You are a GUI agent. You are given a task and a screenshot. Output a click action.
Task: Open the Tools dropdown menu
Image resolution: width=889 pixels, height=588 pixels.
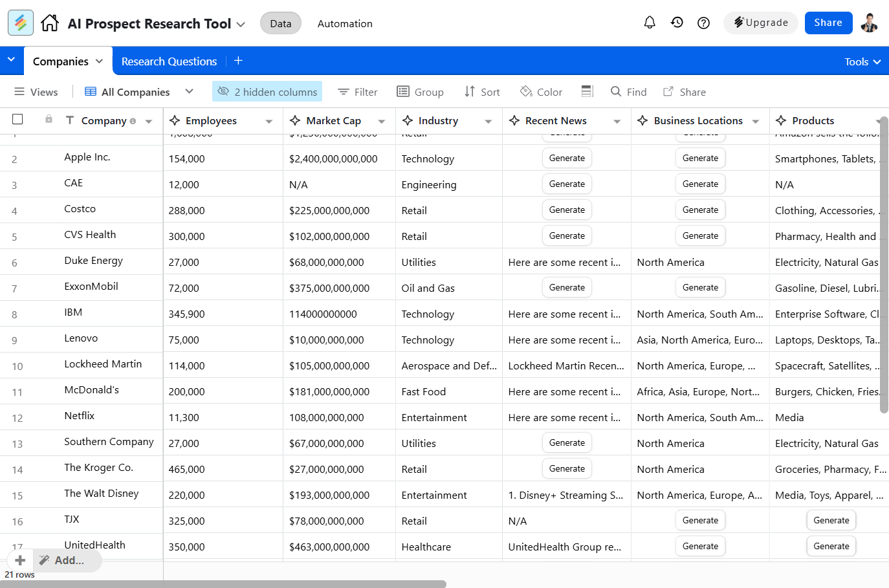862,61
